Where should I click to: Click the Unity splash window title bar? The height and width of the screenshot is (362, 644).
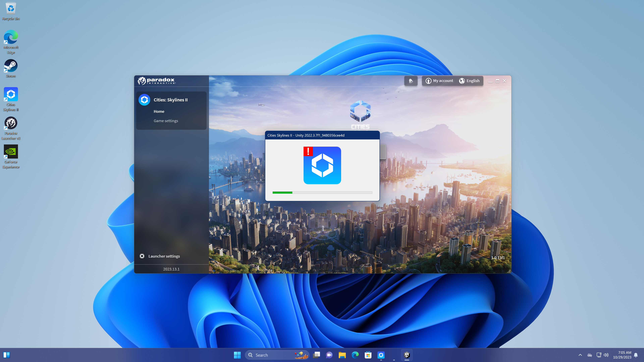322,135
